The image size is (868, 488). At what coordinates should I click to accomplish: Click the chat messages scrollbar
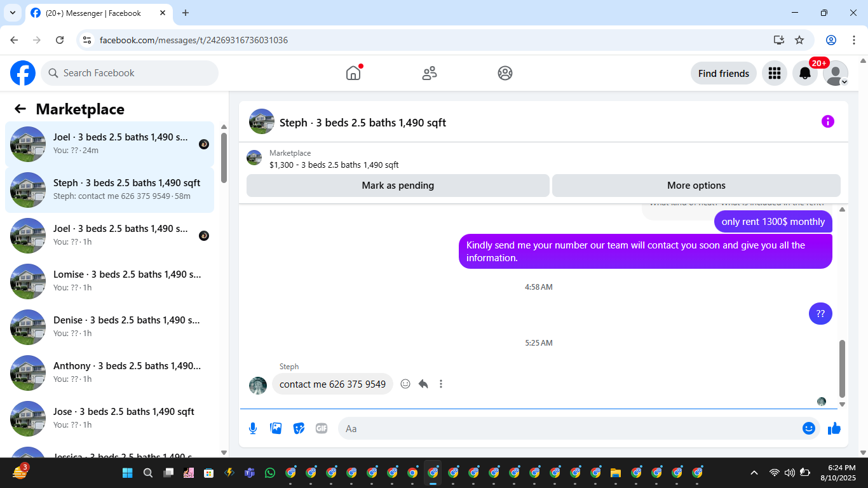pyautogui.click(x=842, y=369)
